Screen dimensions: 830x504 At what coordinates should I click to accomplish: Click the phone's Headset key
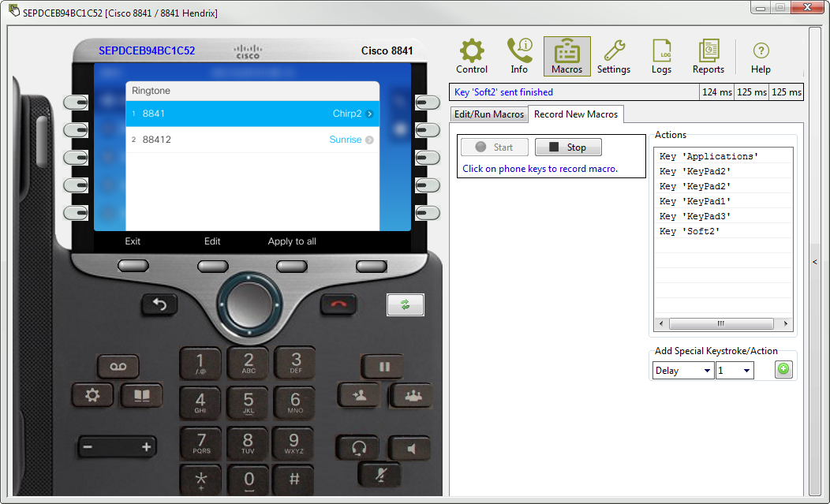(x=358, y=449)
